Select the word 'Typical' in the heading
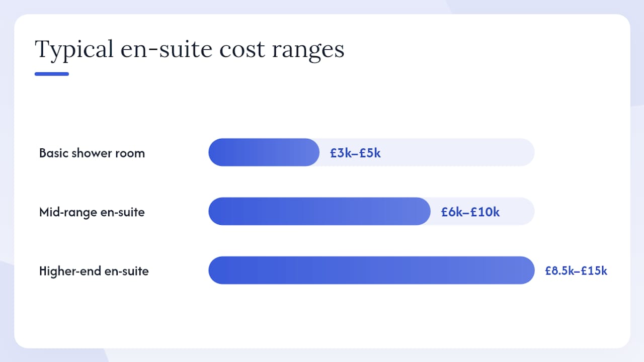Image resolution: width=644 pixels, height=362 pixels. [x=74, y=50]
